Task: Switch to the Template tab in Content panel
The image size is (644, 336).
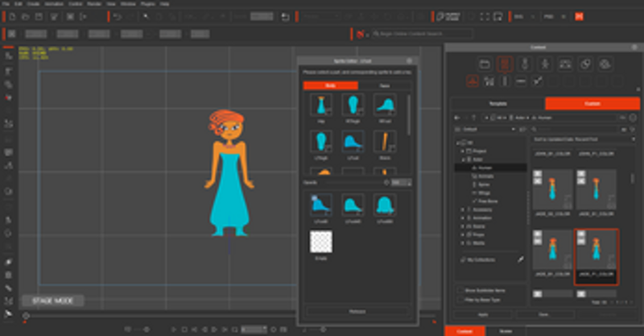Action: (x=498, y=104)
